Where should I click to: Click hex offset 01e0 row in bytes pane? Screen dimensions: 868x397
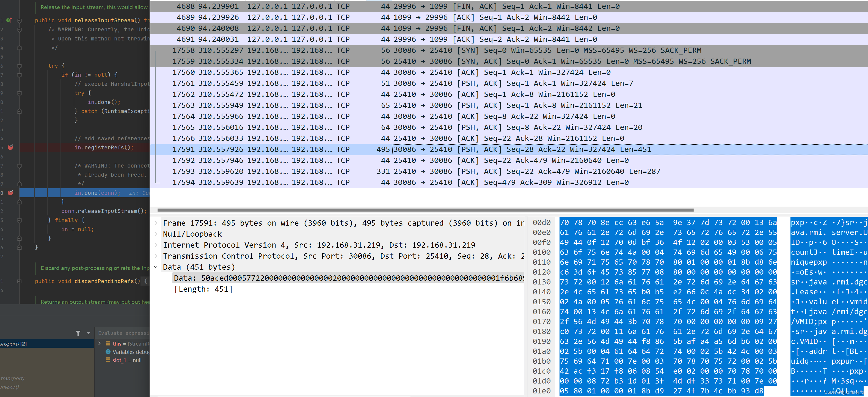(541, 391)
